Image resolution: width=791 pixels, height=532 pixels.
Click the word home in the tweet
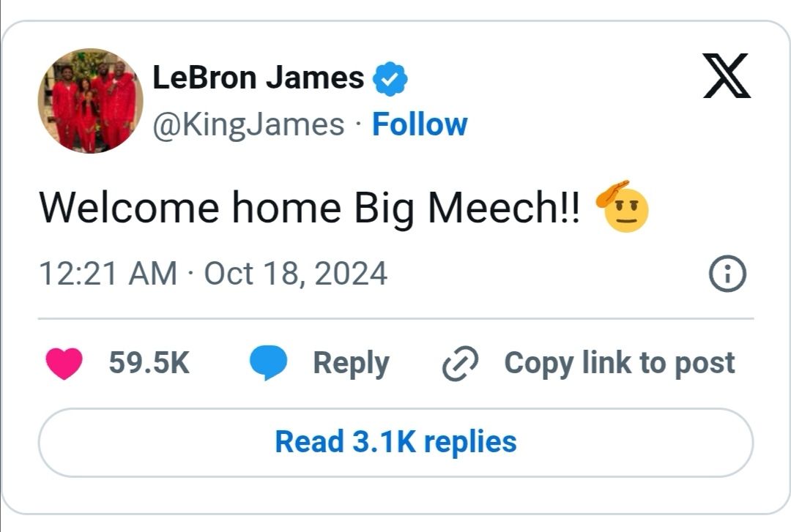(x=286, y=208)
